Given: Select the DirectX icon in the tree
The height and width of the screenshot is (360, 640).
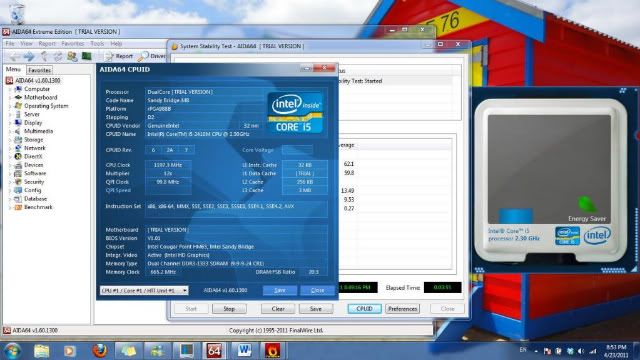Looking at the screenshot, I should pos(18,156).
